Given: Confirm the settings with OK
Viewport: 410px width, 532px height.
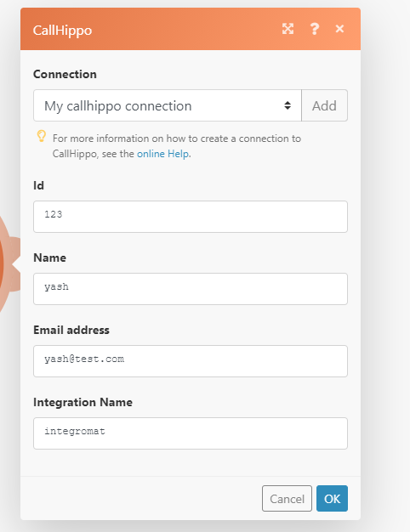Looking at the screenshot, I should pos(332,498).
